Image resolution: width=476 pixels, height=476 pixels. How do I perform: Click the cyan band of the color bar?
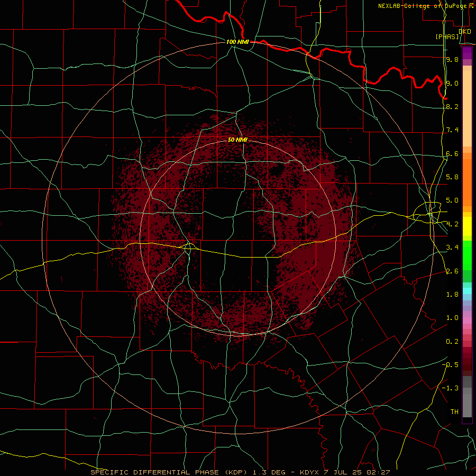pos(467,291)
